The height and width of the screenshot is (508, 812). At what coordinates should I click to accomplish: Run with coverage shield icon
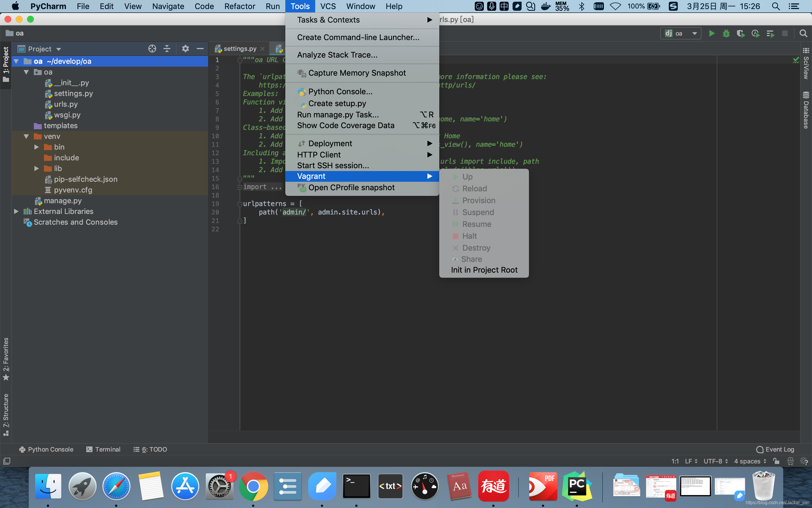click(x=741, y=33)
